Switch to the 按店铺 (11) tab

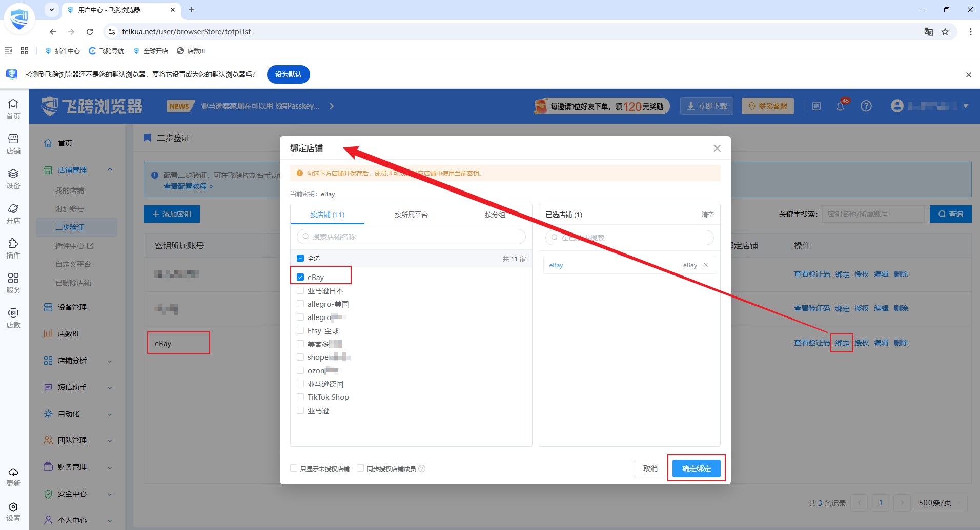328,215
